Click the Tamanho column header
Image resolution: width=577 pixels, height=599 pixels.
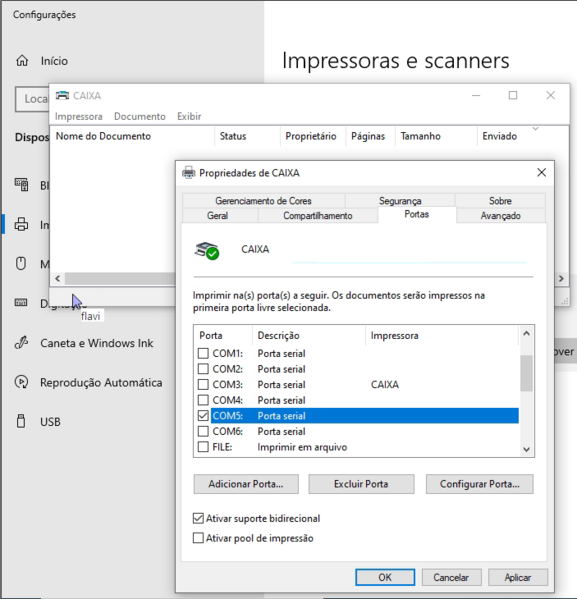coord(436,136)
